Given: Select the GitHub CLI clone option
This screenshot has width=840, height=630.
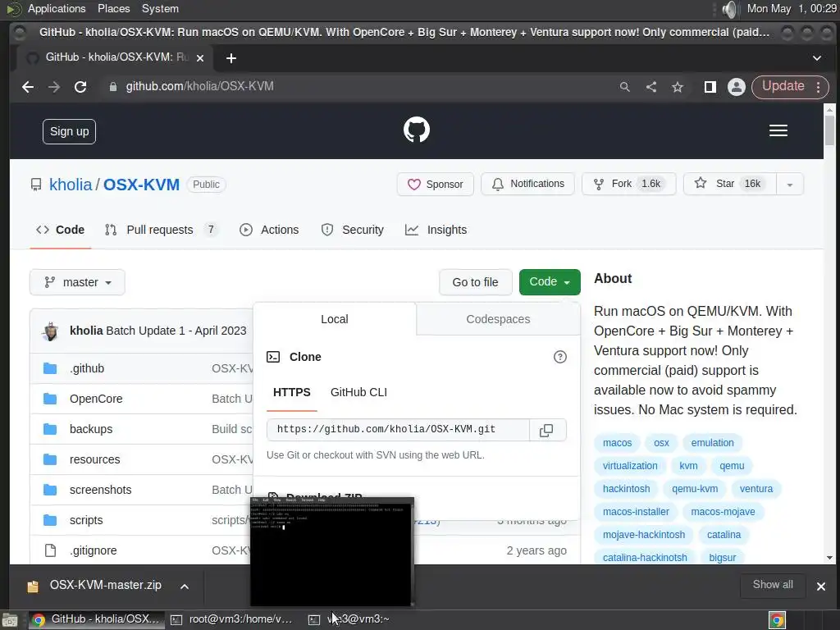Looking at the screenshot, I should click(359, 393).
